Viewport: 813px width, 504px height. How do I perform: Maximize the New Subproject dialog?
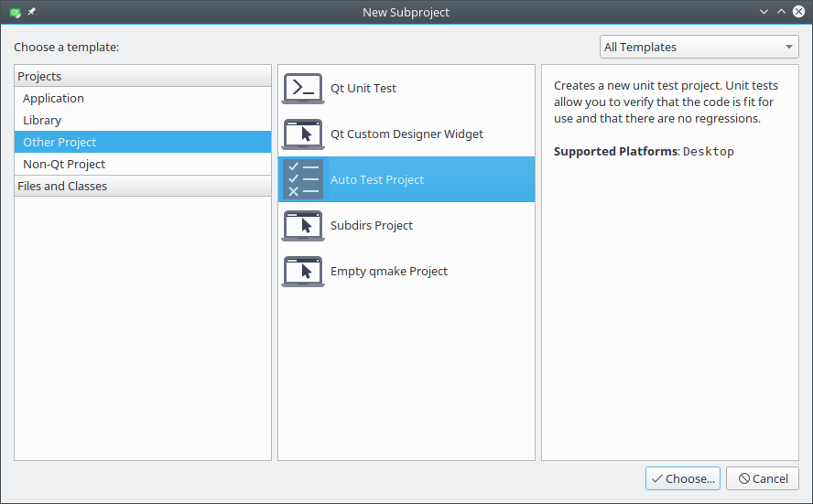tap(781, 11)
